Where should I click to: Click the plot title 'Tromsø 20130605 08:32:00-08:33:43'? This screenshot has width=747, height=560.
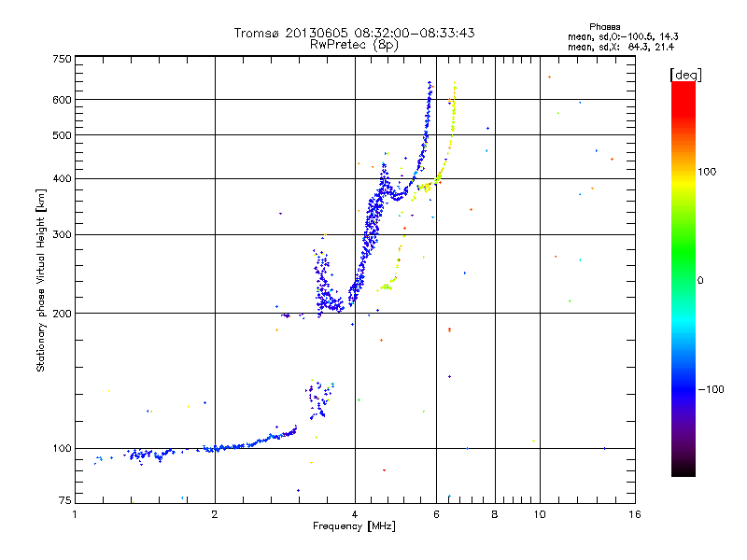354,33
